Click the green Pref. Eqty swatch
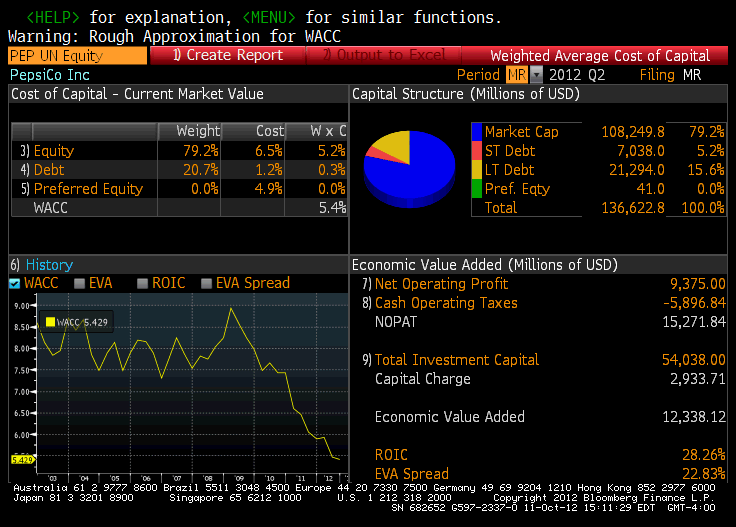This screenshot has width=736, height=527. click(x=476, y=189)
